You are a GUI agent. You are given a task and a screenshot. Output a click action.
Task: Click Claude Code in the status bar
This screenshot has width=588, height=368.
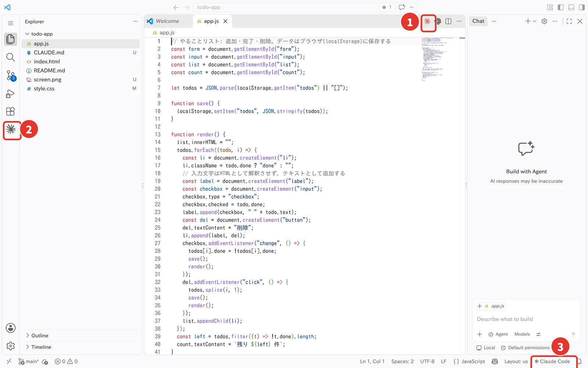tap(552, 361)
